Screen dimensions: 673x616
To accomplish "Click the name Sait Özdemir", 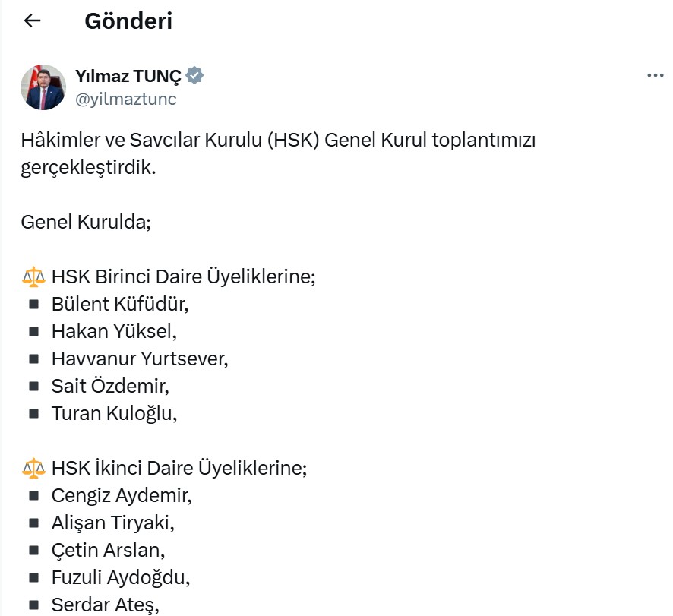I will click(x=110, y=386).
